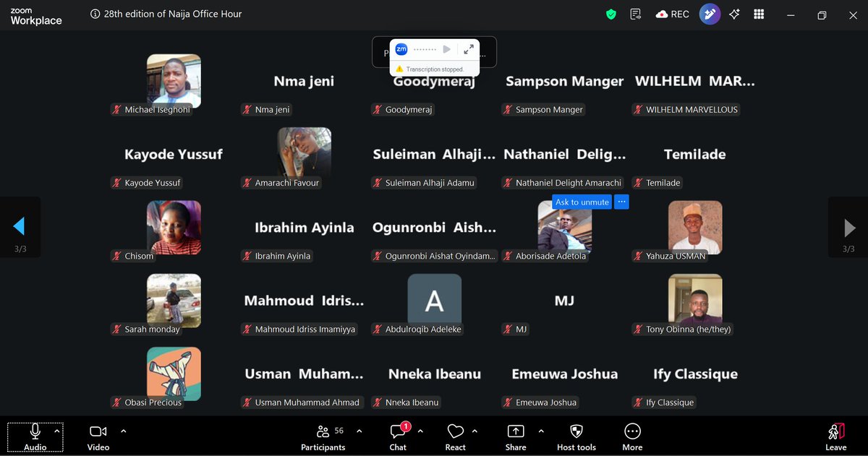Click muted mic icon beside Mahmoud Idriss Imamiyya
The image size is (868, 456).
coord(247,329)
